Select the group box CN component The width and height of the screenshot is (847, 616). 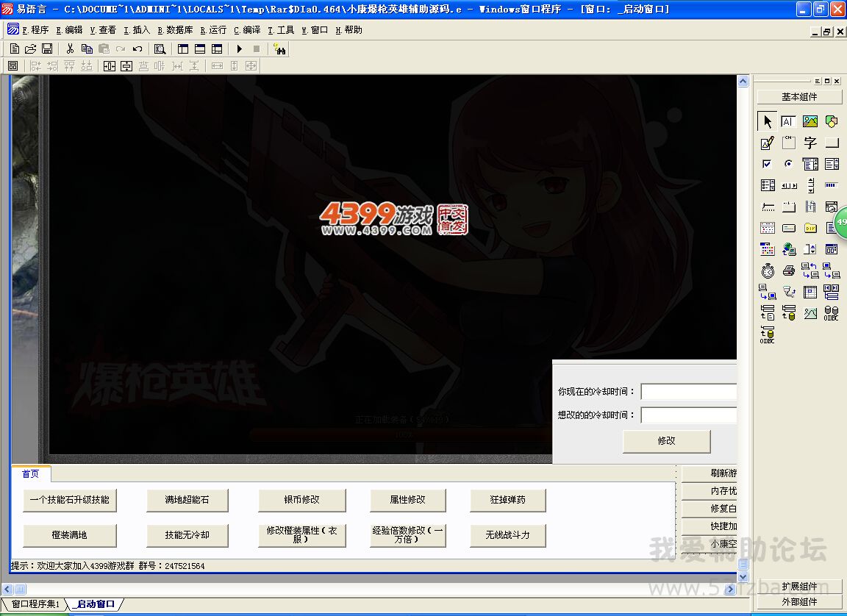[788, 143]
